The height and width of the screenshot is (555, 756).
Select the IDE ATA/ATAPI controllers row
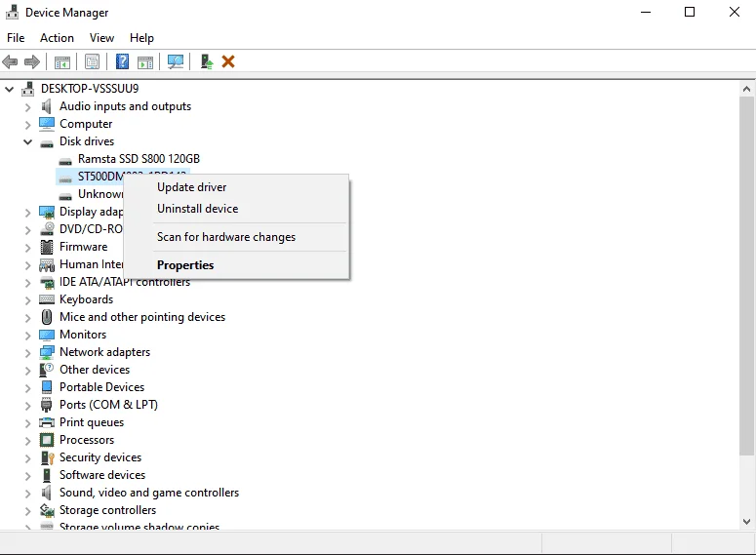pyautogui.click(x=125, y=282)
